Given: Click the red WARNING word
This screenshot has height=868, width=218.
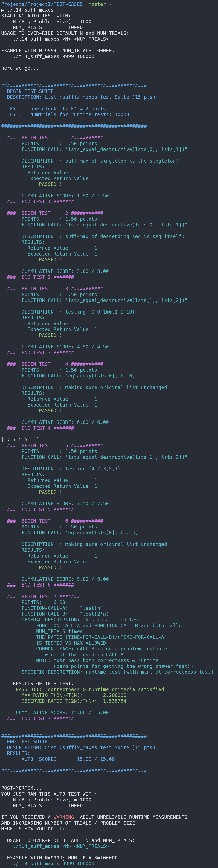Looking at the screenshot, I should coord(63,817).
